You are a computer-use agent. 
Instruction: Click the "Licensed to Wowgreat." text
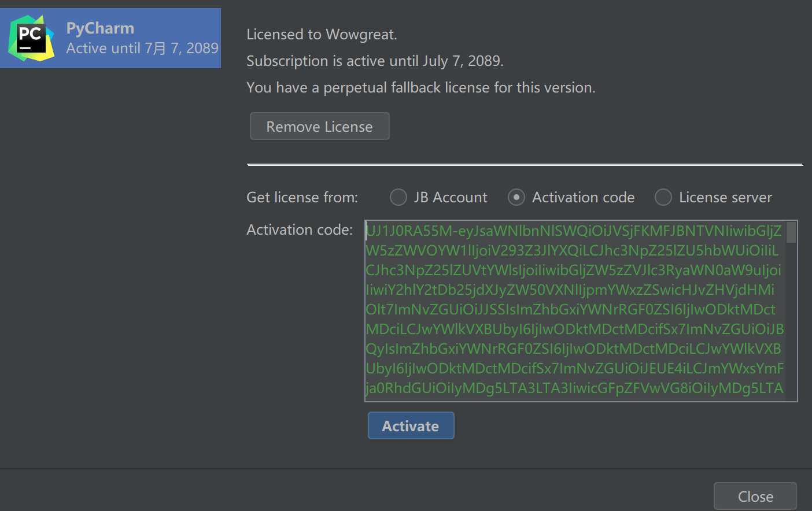pyautogui.click(x=322, y=35)
